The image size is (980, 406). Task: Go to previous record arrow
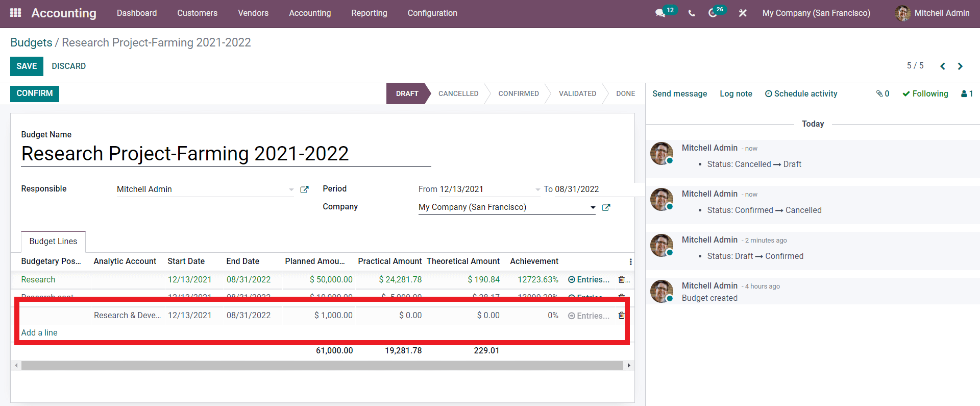[x=943, y=66]
